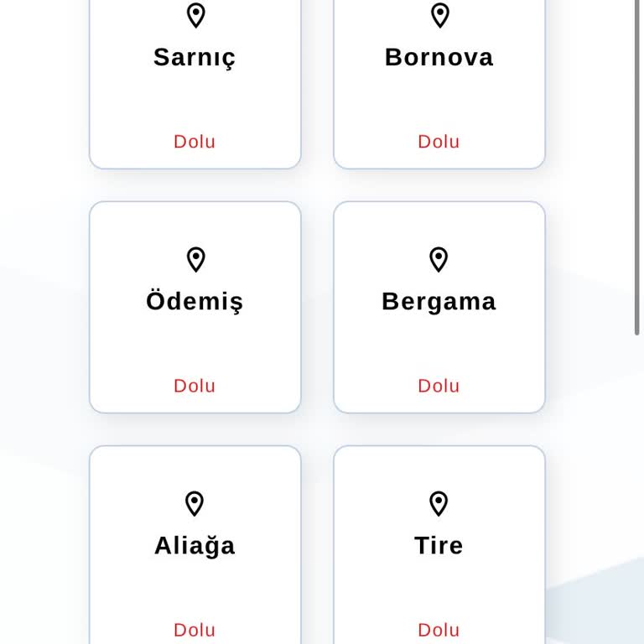Pick the Tire location title
The width and height of the screenshot is (644, 644).
[439, 545]
